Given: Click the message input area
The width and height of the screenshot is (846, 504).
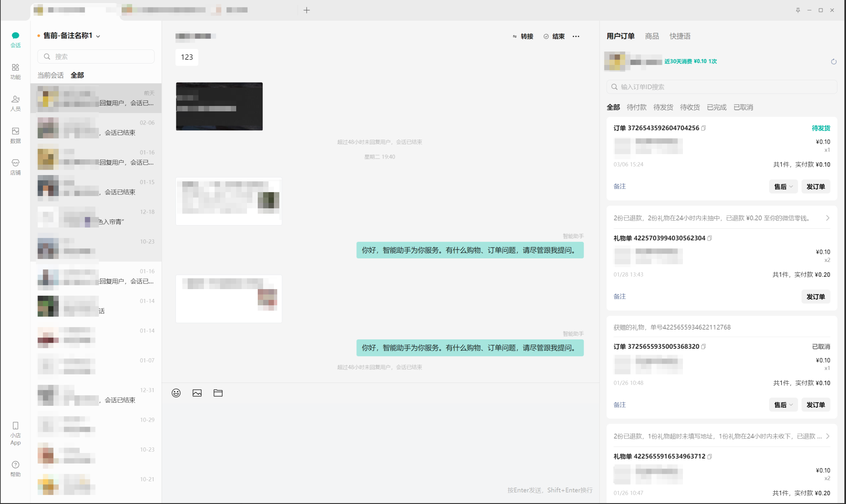Looking at the screenshot, I should (380, 445).
